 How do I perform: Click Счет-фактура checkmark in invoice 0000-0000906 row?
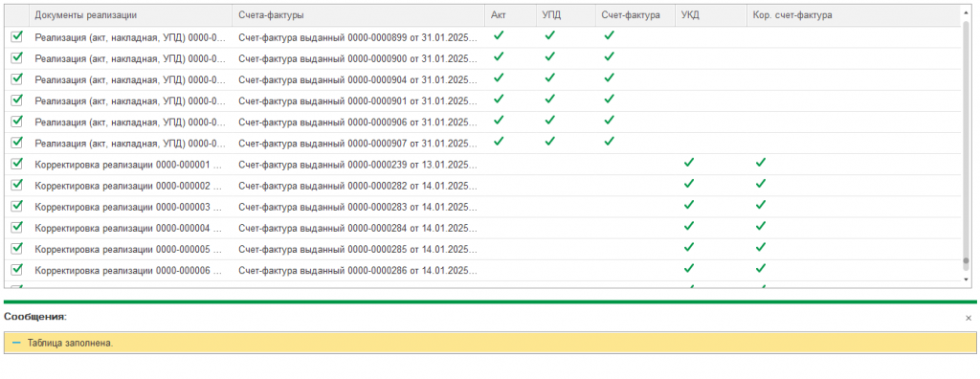click(610, 120)
